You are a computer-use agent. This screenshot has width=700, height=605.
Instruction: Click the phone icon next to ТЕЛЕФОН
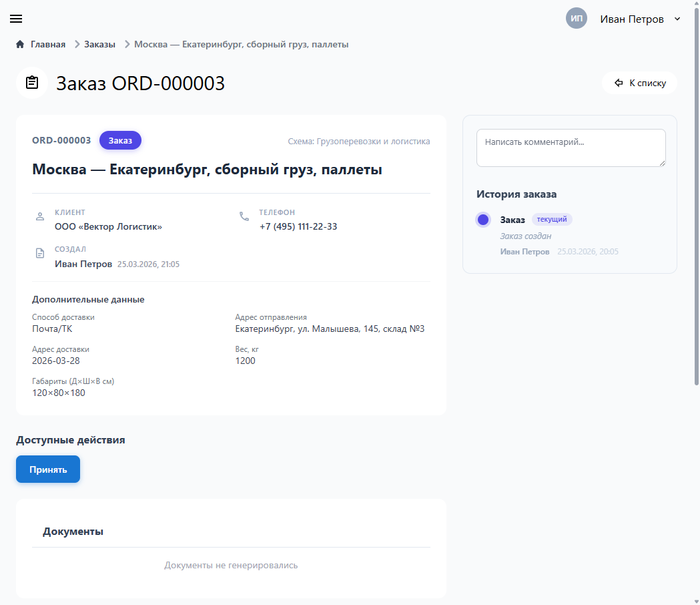click(x=243, y=216)
